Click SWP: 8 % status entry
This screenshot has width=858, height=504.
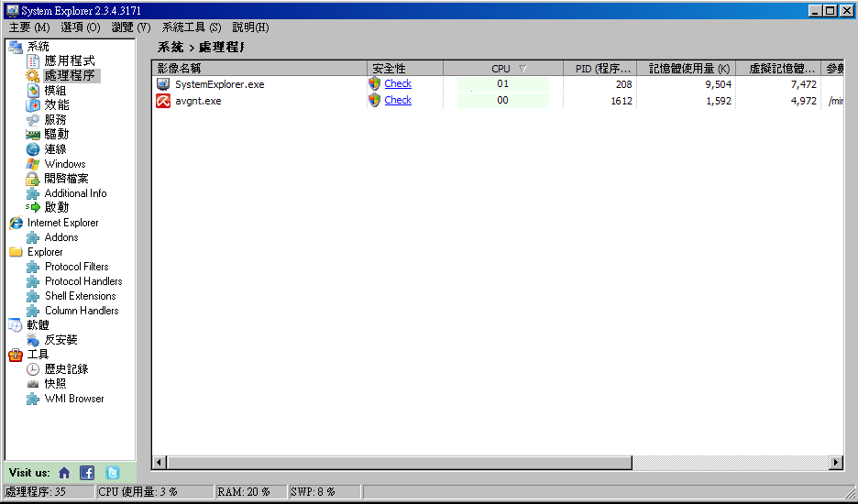pos(324,491)
